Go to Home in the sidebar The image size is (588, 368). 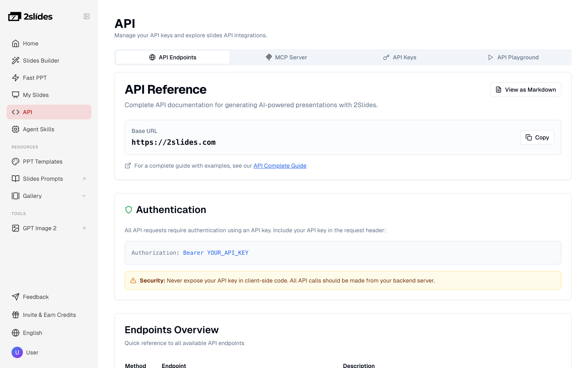pyautogui.click(x=49, y=44)
